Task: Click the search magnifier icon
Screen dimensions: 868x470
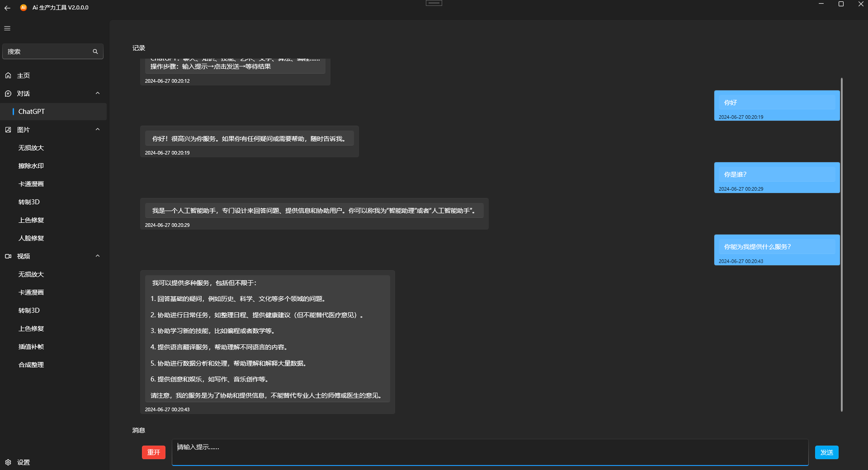Action: point(95,51)
